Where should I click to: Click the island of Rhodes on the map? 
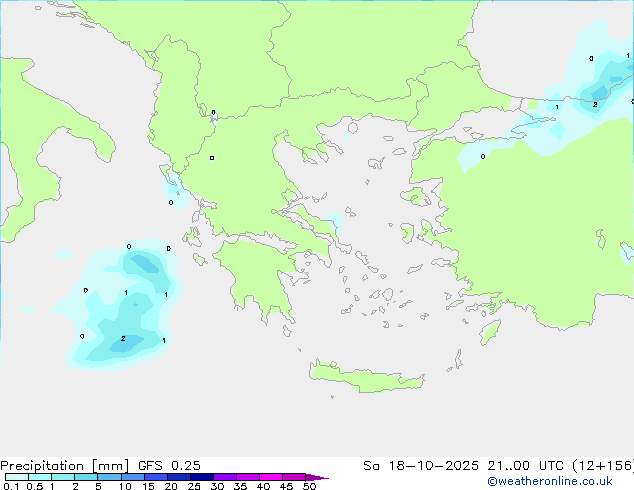(490, 332)
